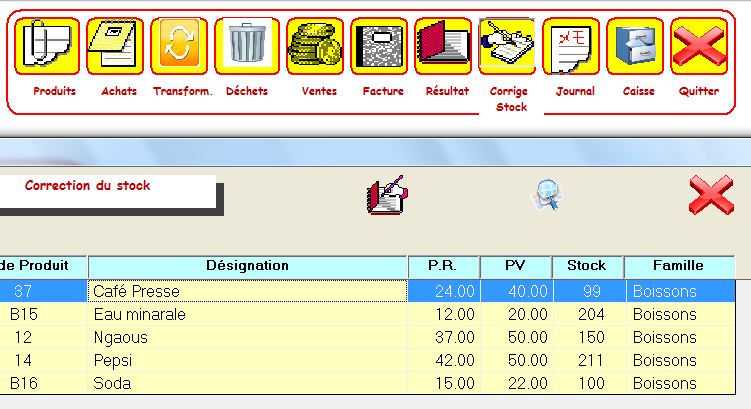This screenshot has width=751, height=409.
Task: Click Boissons cell in Soda row
Action: [681, 383]
